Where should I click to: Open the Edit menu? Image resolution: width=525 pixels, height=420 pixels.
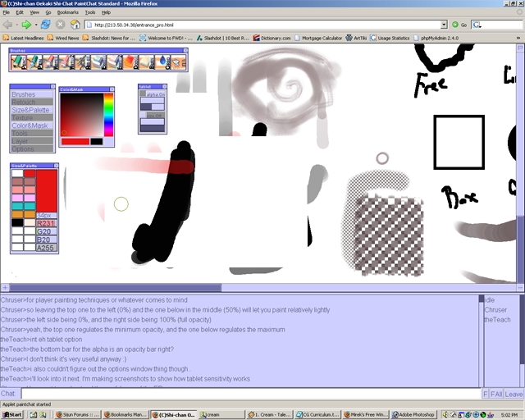[x=20, y=12]
